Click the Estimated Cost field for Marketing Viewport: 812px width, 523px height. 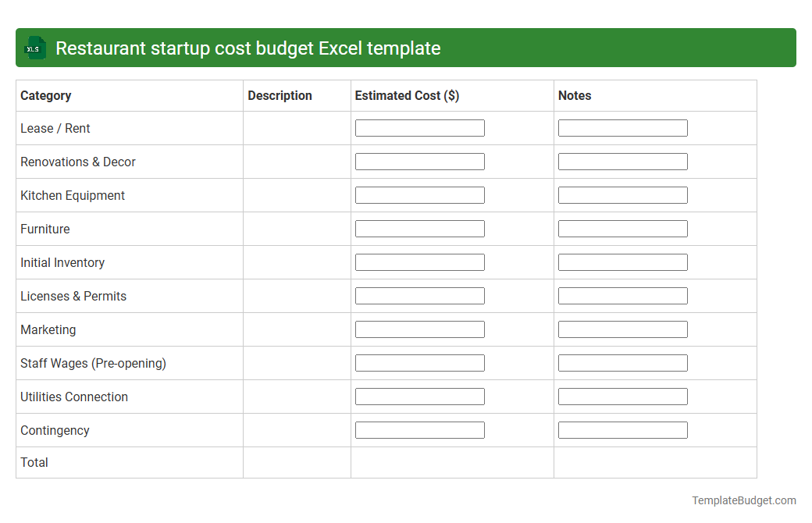(x=419, y=329)
